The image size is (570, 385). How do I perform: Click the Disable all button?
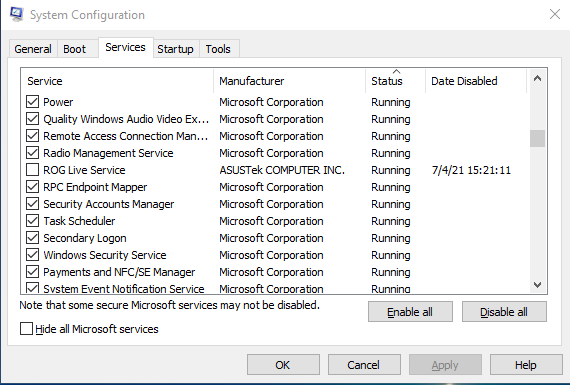click(x=504, y=312)
